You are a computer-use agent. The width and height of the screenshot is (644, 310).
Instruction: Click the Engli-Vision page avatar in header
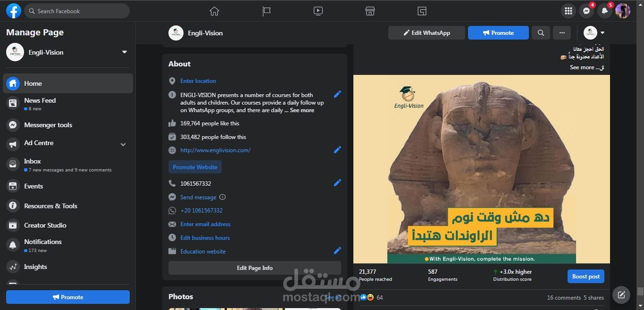(176, 33)
